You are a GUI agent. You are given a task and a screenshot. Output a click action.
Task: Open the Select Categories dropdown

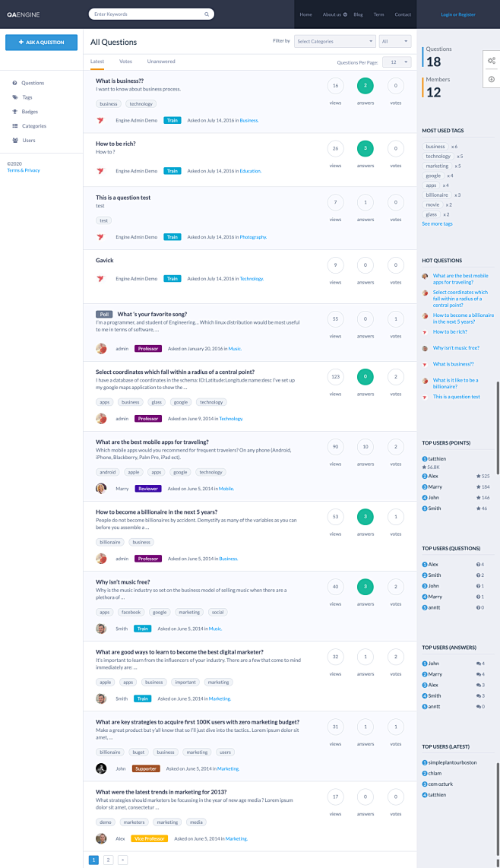click(334, 41)
